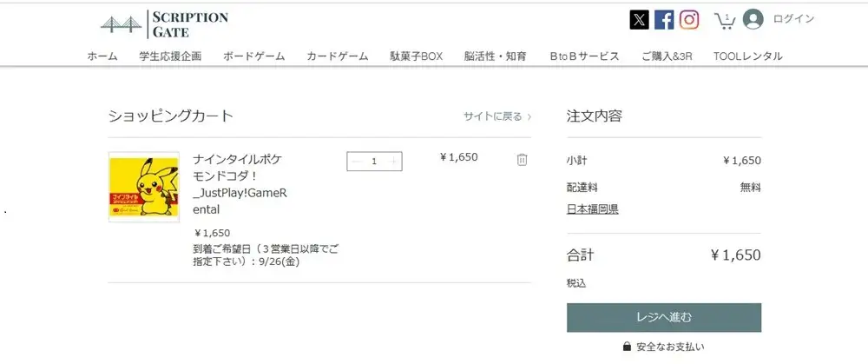Open the 駄菓子BOX menu item

coord(417,56)
